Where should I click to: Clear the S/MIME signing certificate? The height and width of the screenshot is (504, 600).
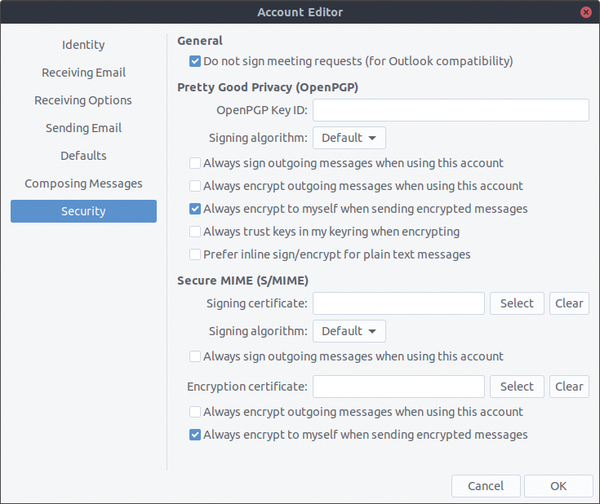[569, 304]
